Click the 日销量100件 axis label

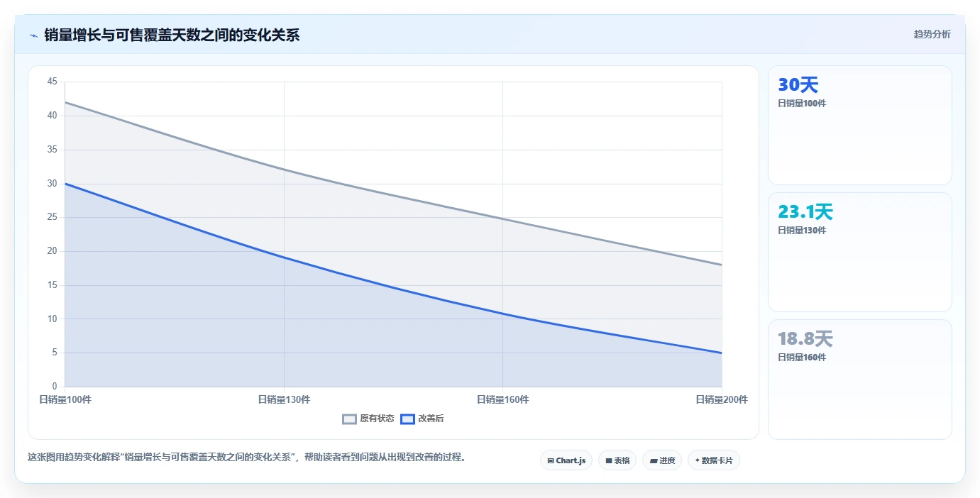coord(65,399)
